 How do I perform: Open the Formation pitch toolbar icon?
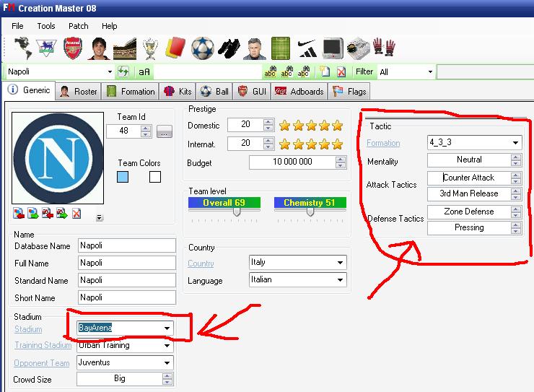(x=281, y=48)
